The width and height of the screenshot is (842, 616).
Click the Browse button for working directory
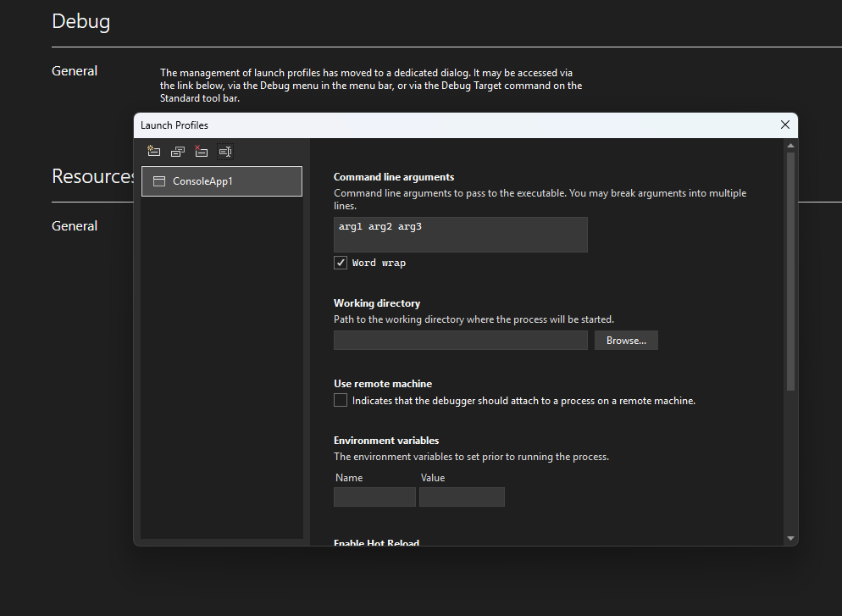[626, 341]
